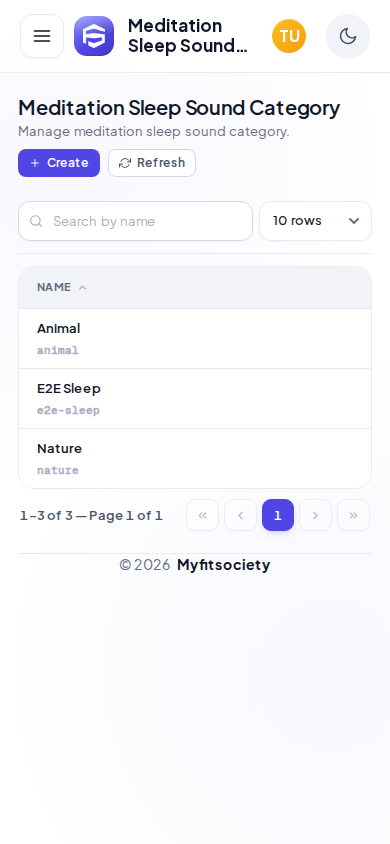Sort by the NAME column header
The image size is (390, 844).
(x=54, y=287)
